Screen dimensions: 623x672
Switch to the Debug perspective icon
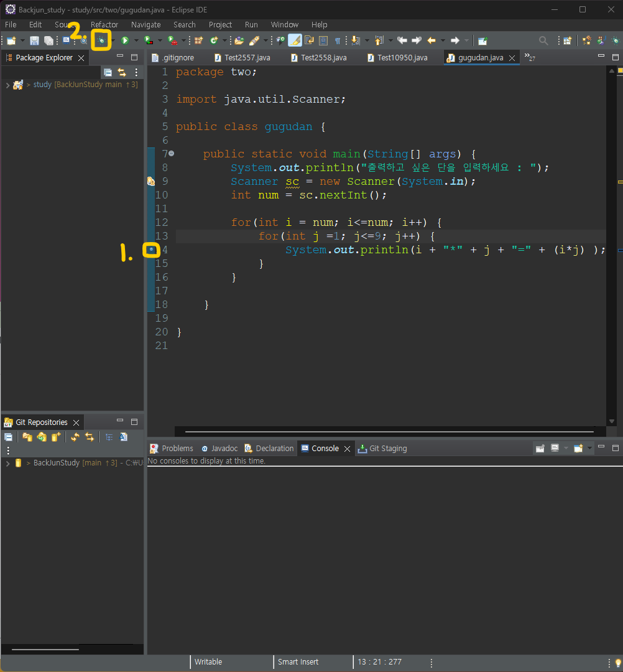[x=616, y=40]
